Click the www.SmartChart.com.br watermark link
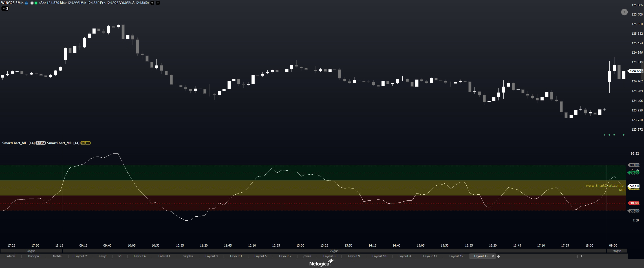The height and width of the screenshot is (268, 644). (x=605, y=186)
